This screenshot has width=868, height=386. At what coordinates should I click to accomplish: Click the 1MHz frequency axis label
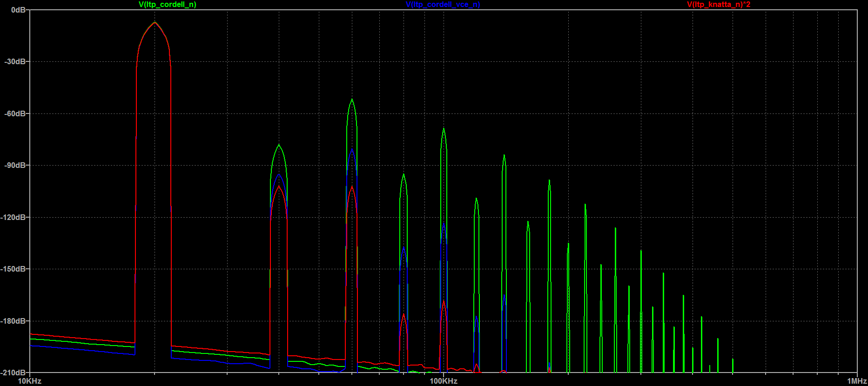pos(857,381)
